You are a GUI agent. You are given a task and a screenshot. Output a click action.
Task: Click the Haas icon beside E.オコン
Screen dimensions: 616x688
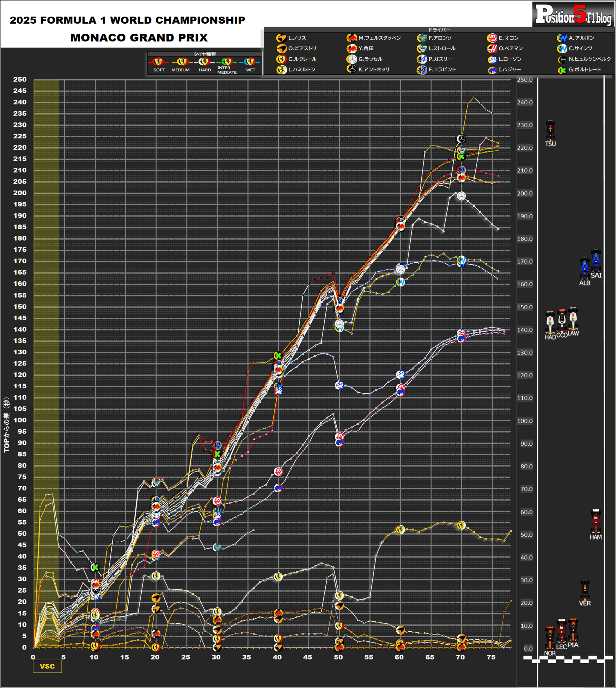click(492, 38)
